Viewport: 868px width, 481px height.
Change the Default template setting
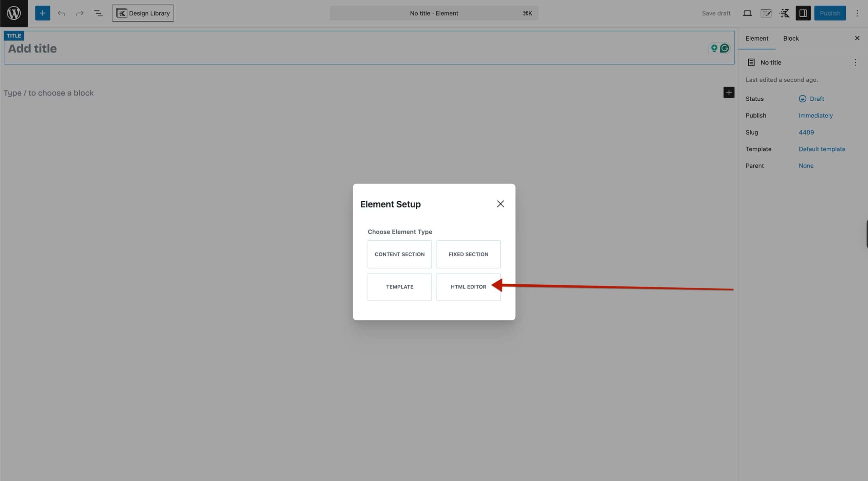(x=822, y=149)
